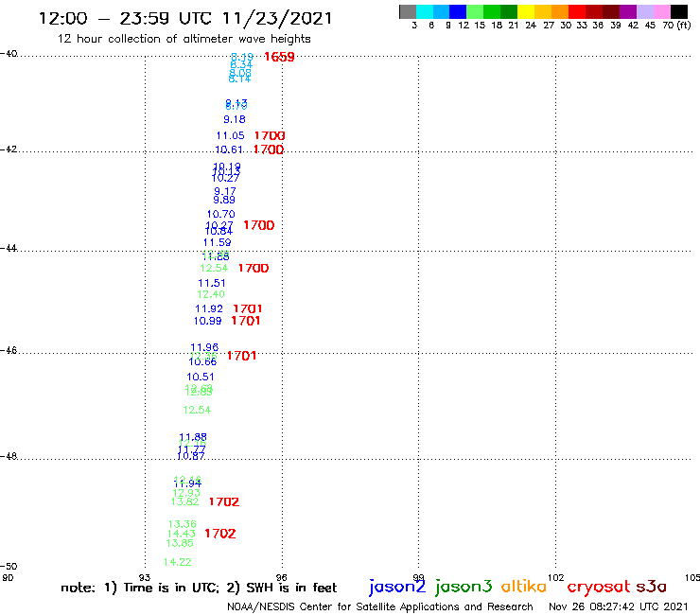This screenshot has width=700, height=615.
Task: Select the subtitle '12 hour collection of altimeter wave heights'
Action: click(x=184, y=39)
